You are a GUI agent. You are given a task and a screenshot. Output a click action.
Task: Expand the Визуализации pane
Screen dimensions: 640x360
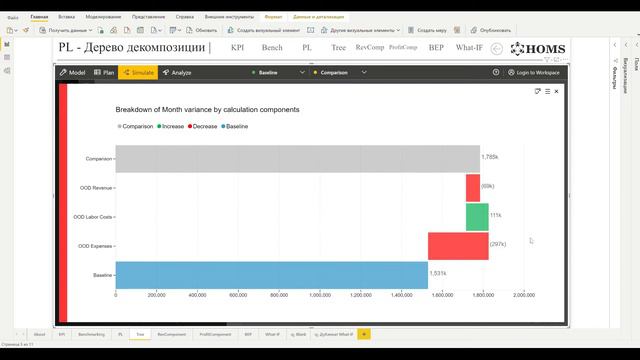pyautogui.click(x=626, y=45)
